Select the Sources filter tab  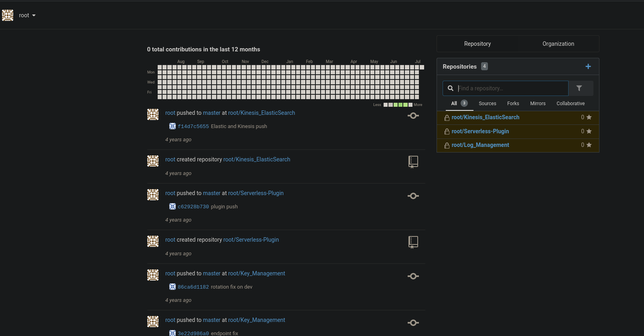point(488,104)
